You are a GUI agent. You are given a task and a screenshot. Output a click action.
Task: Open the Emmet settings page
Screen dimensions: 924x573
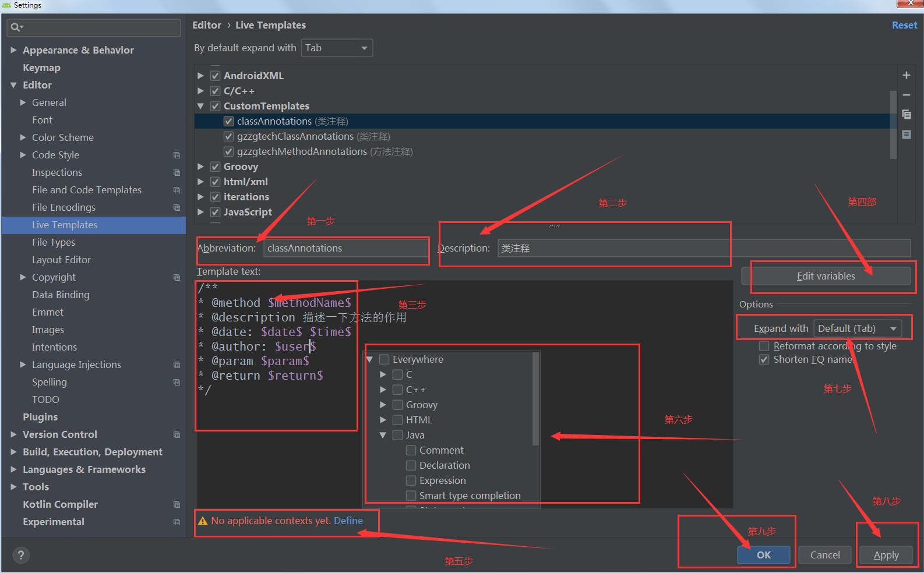pyautogui.click(x=48, y=312)
